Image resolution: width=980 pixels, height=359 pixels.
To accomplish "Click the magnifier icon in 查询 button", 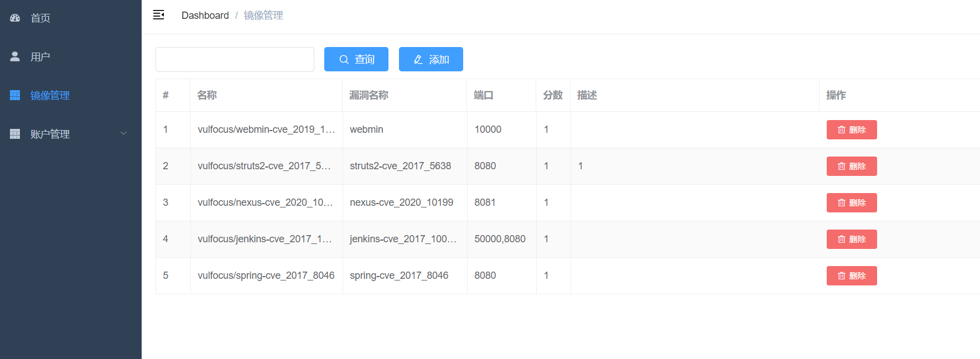I will (344, 60).
